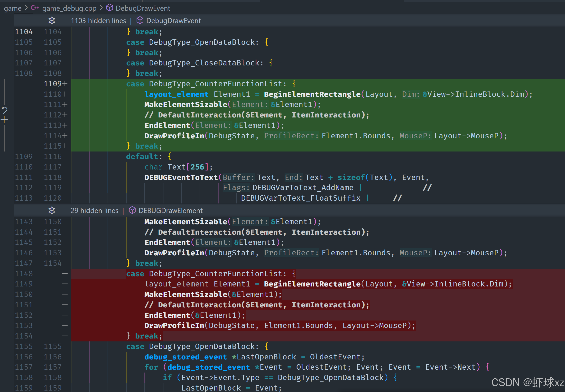Expand the 29 hidden lines region
565x392 pixels.
point(94,211)
